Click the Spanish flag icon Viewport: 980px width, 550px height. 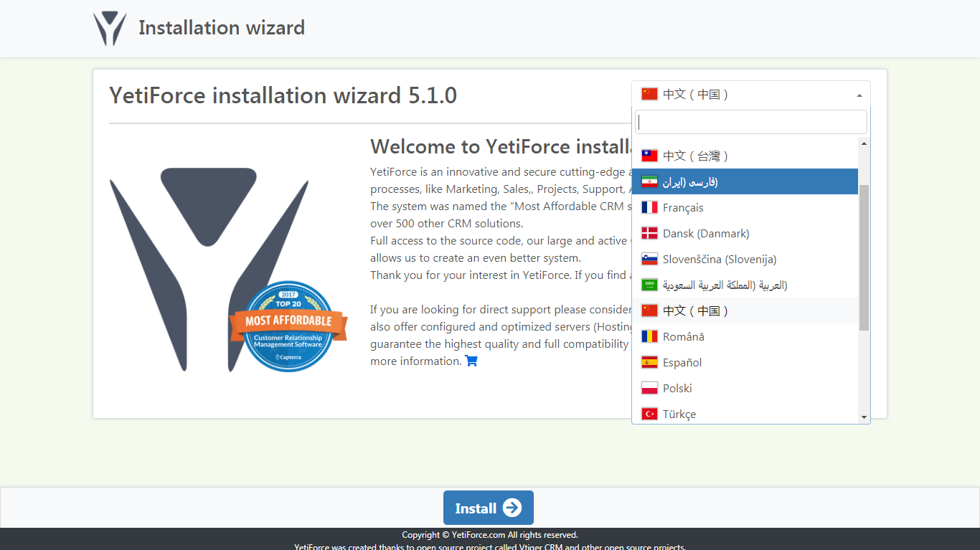pyautogui.click(x=649, y=362)
